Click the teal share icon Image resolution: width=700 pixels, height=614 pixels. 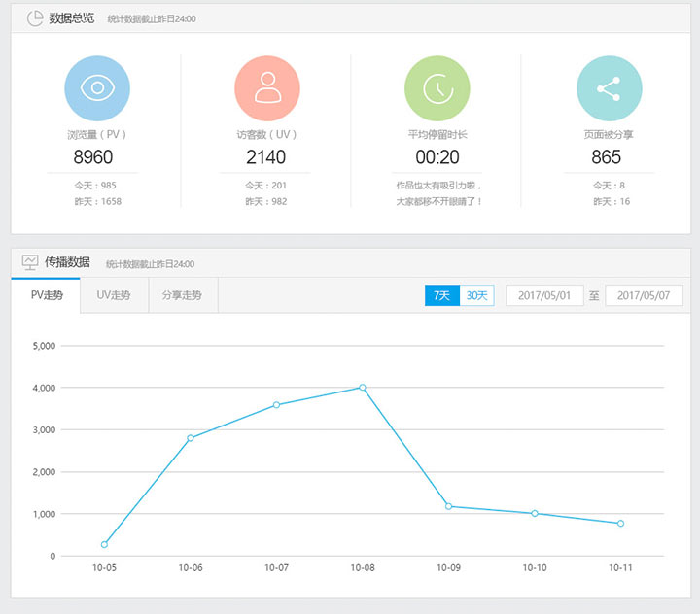pos(609,88)
